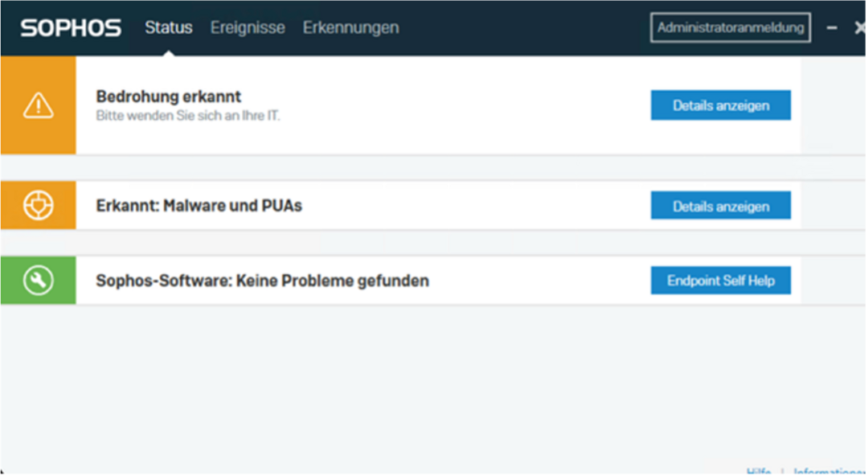Open the Erkennungen tab
868x476 pixels.
350,27
